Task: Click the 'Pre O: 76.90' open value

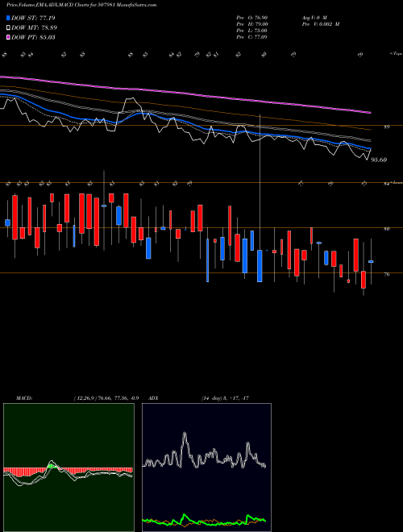Action: pyautogui.click(x=252, y=18)
